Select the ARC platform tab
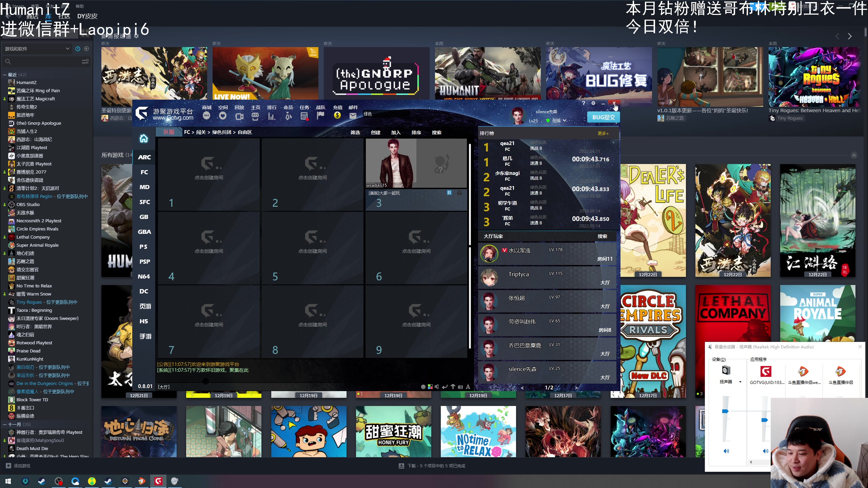 [144, 157]
